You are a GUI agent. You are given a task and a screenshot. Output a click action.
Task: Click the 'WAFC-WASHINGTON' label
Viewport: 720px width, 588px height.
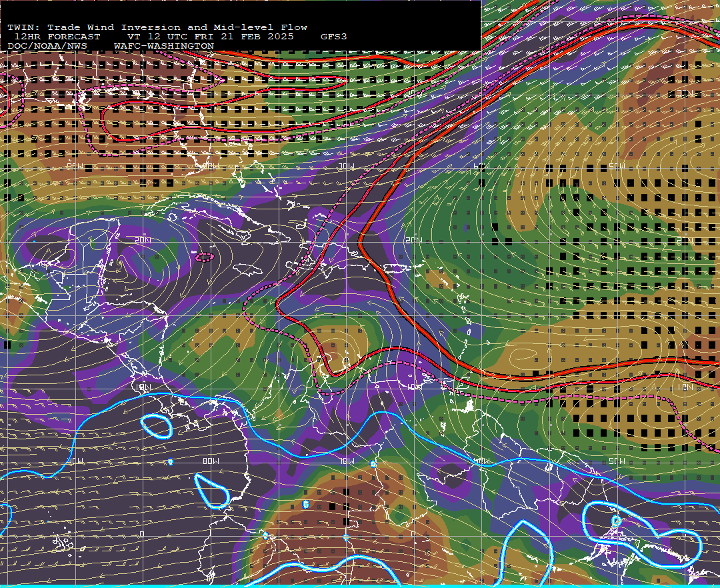click(x=163, y=46)
